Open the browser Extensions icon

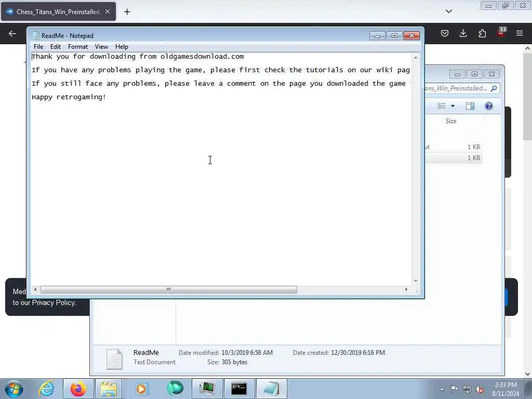[482, 33]
